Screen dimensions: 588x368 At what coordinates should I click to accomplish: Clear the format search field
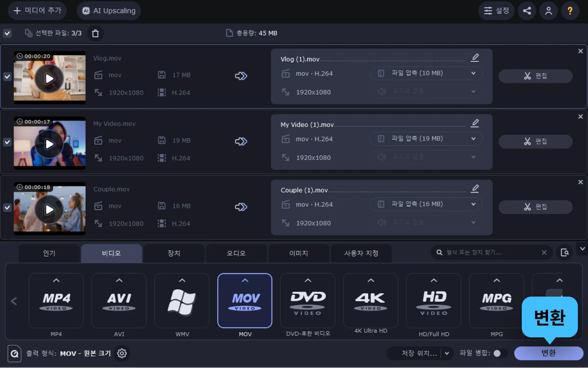coord(544,252)
